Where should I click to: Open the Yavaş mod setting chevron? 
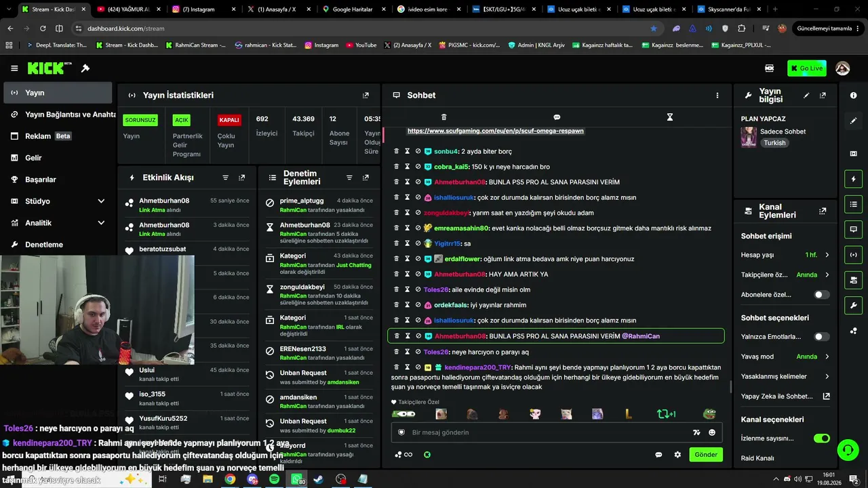(827, 357)
